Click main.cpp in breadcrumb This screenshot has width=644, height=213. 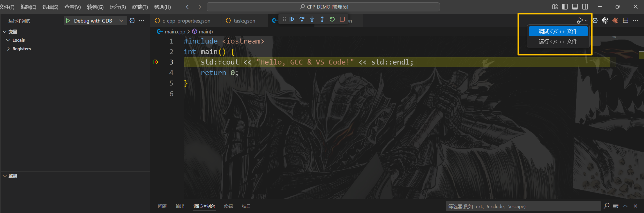point(175,32)
